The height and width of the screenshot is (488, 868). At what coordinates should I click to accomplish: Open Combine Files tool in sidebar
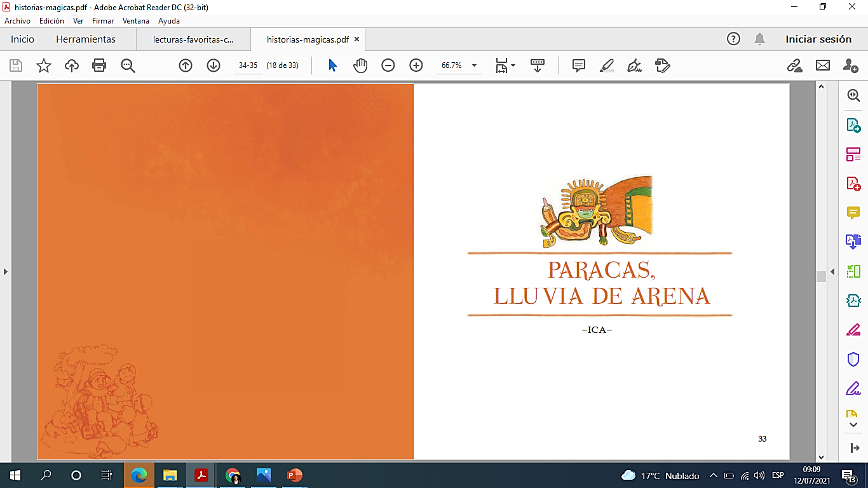(x=853, y=241)
